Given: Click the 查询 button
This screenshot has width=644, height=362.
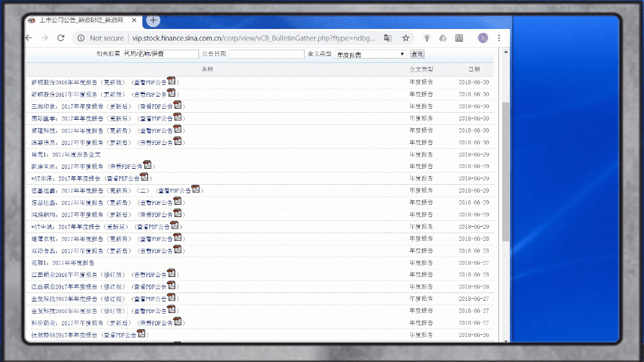Looking at the screenshot, I should point(417,54).
